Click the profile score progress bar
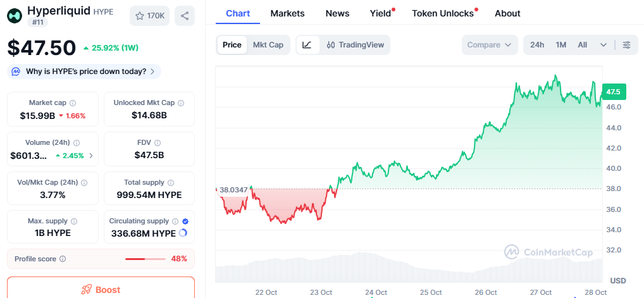644x298 pixels. (145, 259)
